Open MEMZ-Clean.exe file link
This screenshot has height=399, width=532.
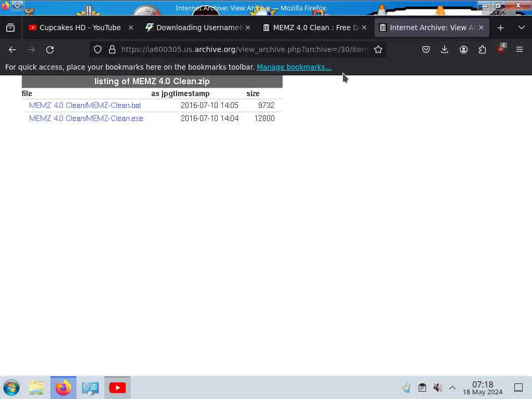click(x=86, y=118)
